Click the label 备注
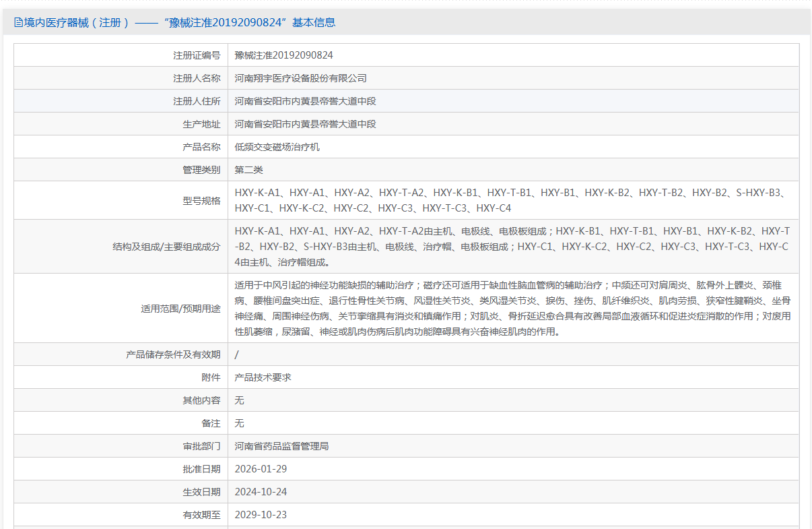The image size is (812, 529). 211,423
